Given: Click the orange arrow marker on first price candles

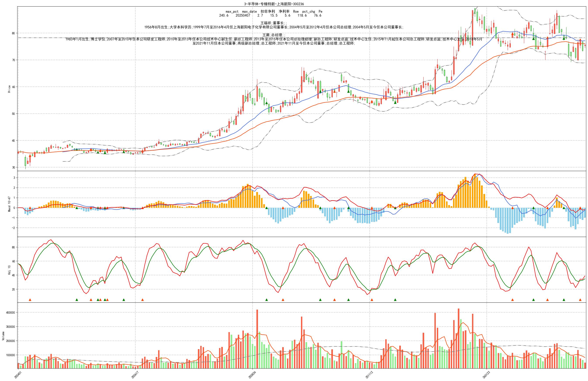Looking at the screenshot, I should pos(30,156).
